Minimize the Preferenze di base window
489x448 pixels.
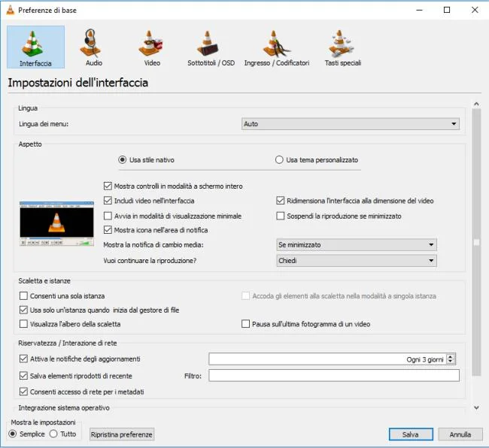420,10
